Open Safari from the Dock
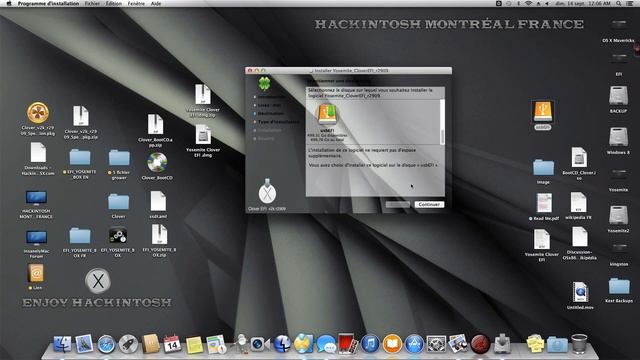This screenshot has width=640, height=360. (106, 344)
